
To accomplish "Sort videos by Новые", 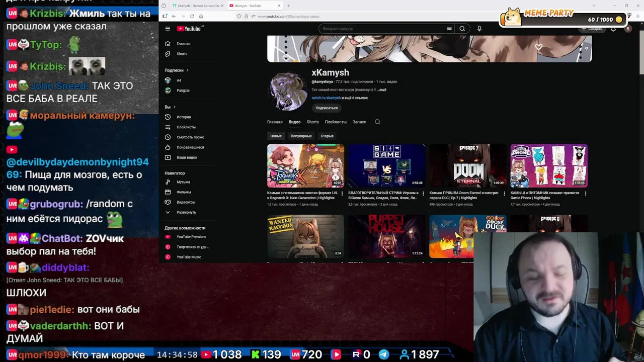I will click(276, 136).
